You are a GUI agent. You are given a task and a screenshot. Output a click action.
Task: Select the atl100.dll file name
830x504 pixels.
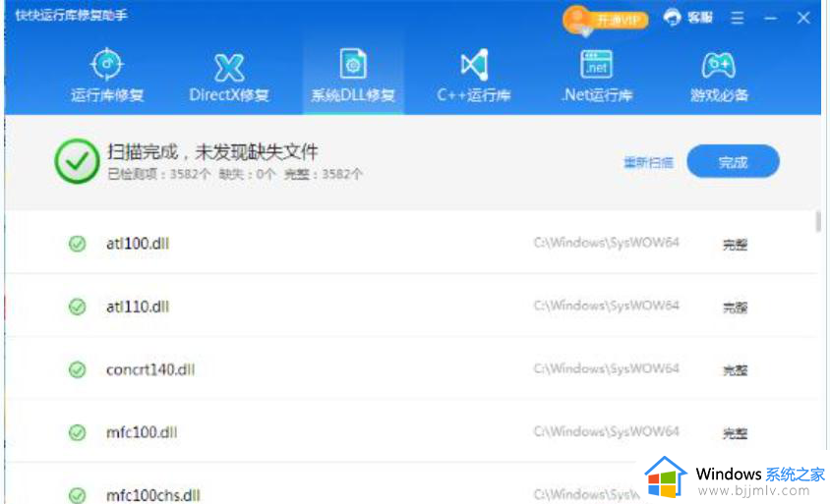coord(138,244)
